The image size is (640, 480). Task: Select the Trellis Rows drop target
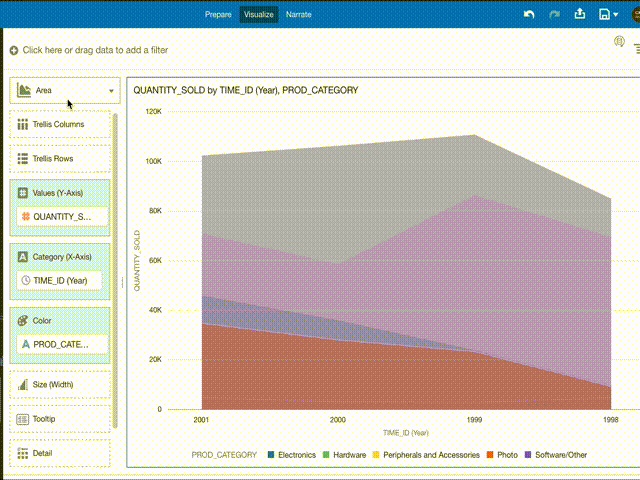click(60, 158)
